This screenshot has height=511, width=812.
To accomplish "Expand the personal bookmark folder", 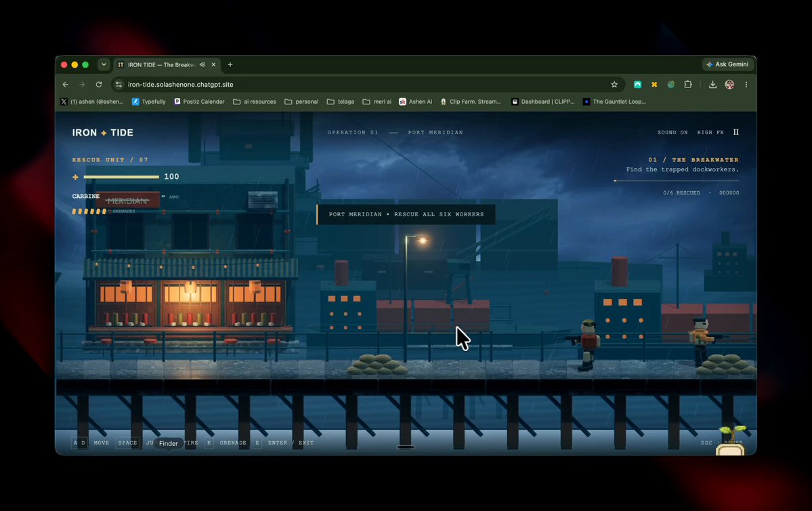I will 301,102.
